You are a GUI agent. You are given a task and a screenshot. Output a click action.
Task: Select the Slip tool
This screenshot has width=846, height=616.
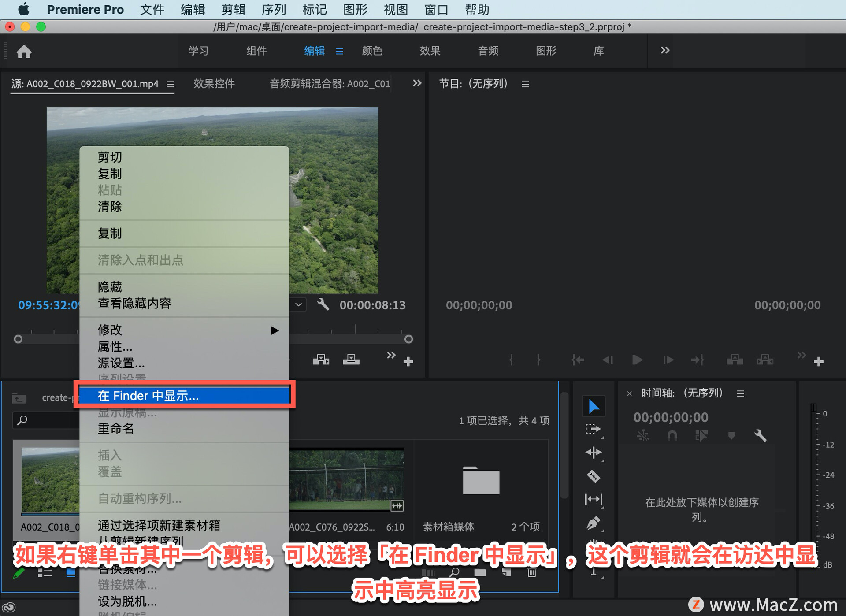(x=593, y=499)
